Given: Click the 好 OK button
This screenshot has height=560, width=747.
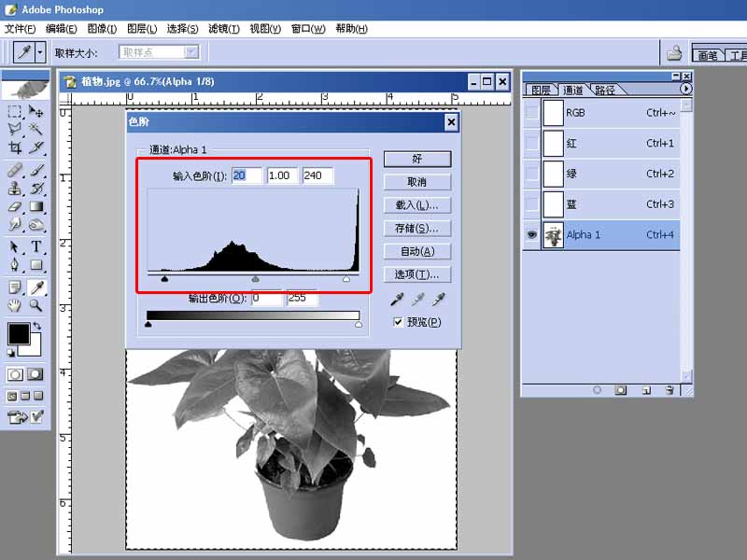Looking at the screenshot, I should coord(416,159).
